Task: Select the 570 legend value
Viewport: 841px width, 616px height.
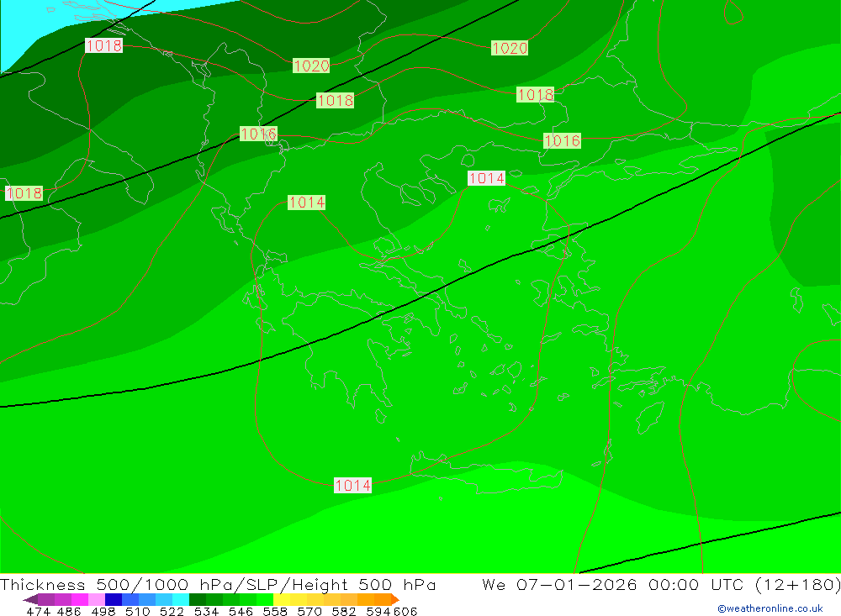Action: pos(309,611)
